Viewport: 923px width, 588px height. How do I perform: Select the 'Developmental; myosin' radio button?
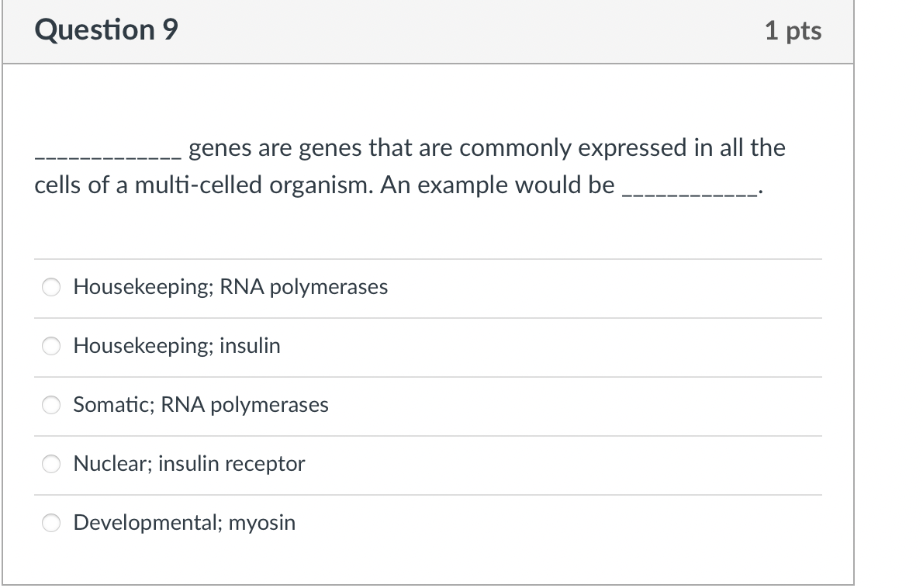point(50,523)
